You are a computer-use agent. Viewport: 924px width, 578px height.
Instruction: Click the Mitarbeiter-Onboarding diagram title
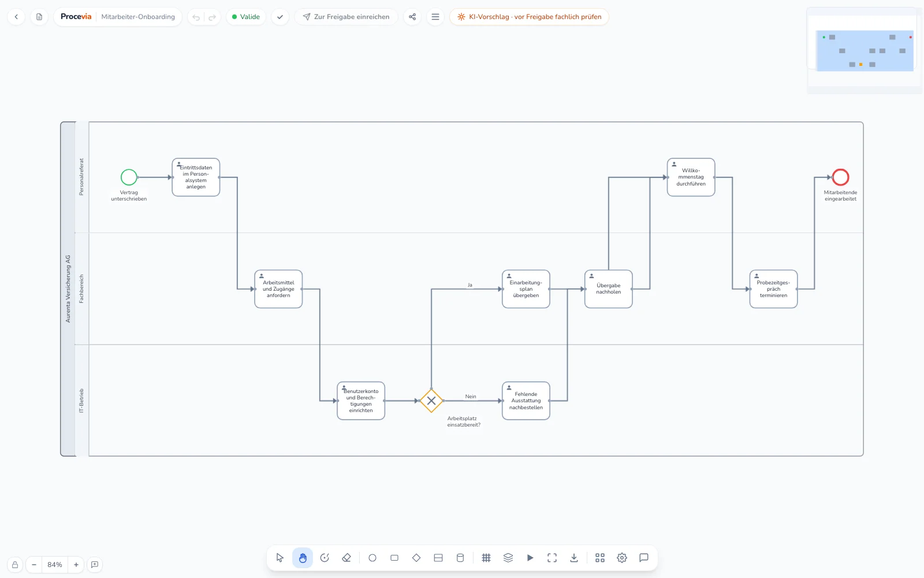[138, 17]
